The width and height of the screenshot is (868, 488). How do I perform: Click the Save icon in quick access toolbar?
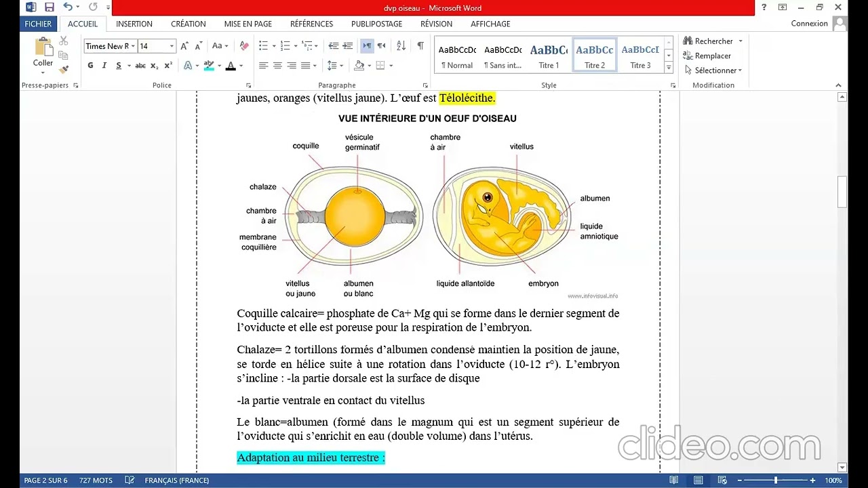click(x=50, y=7)
